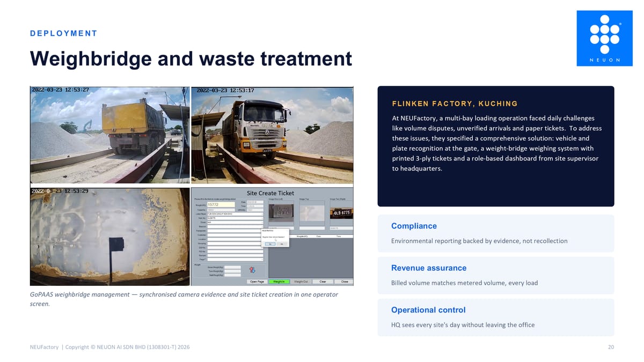Screen dimensions: 644x362
Task: View the Image Top thumbnail
Action: (x=312, y=213)
